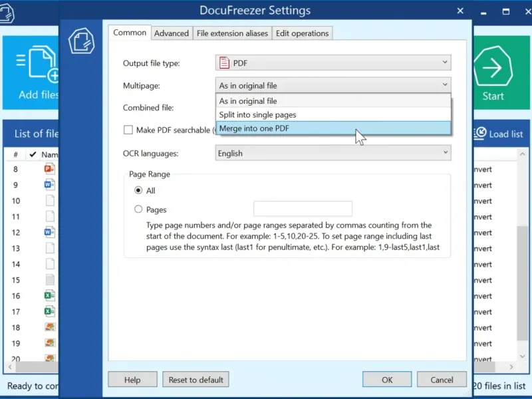Click the # column header

click(x=15, y=155)
